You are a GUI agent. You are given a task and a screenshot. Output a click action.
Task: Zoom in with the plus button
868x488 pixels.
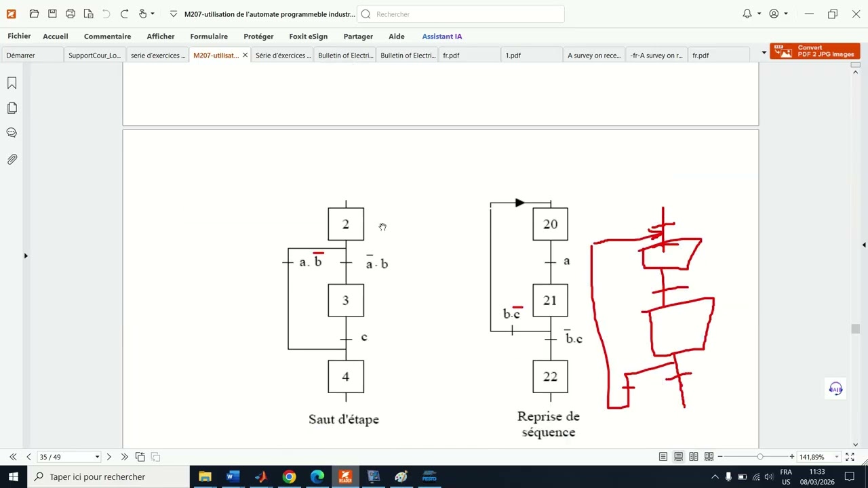tap(791, 457)
